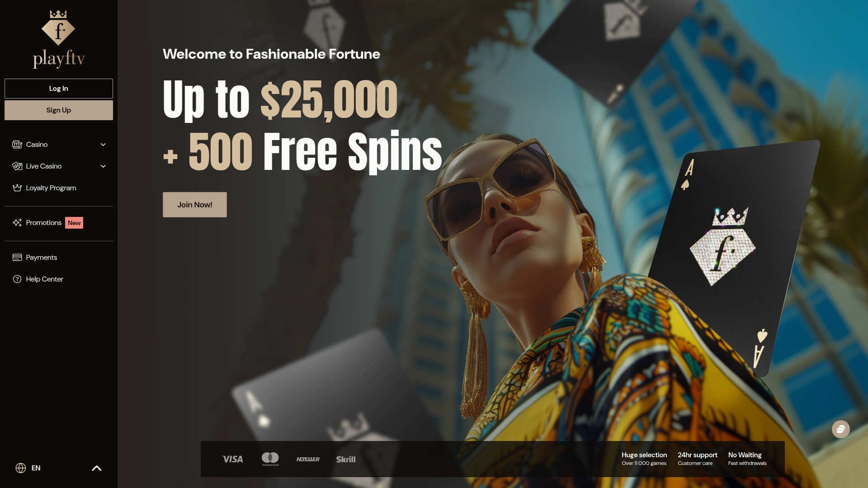Click the Mastercard payment logo
Image resolution: width=868 pixels, height=488 pixels.
click(x=270, y=459)
